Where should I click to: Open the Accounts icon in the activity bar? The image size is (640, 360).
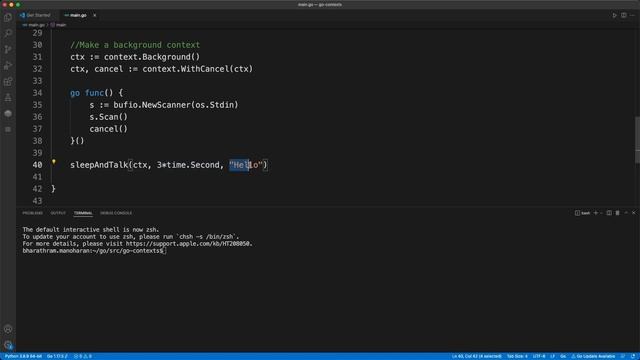8,329
